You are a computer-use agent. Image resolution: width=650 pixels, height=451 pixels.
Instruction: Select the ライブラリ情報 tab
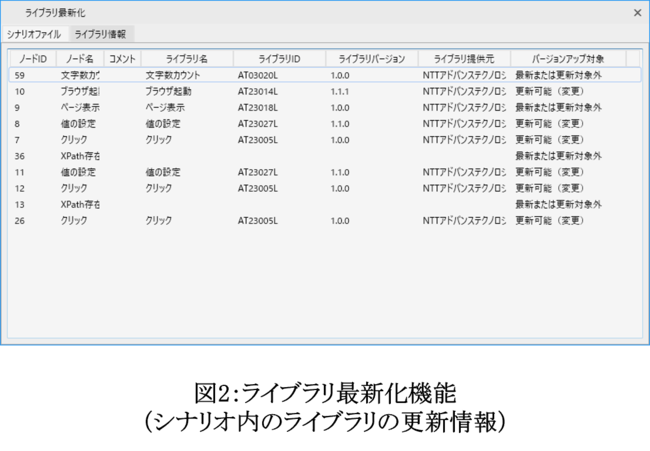(x=100, y=34)
